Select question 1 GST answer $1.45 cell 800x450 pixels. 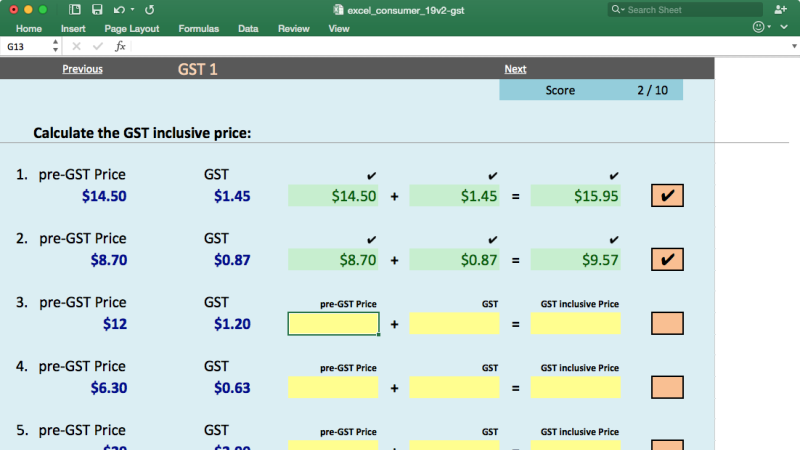tap(454, 196)
